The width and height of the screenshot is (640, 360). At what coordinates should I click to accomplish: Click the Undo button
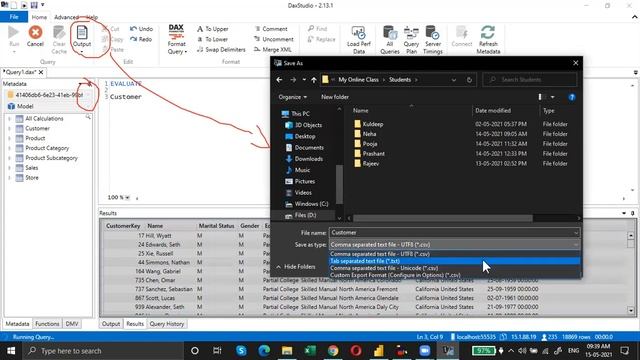tap(142, 29)
